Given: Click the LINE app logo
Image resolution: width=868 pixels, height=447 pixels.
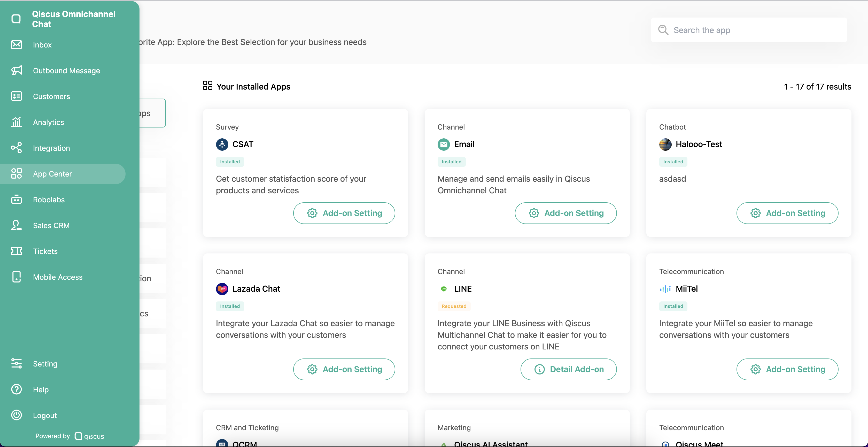Looking at the screenshot, I should pos(444,289).
